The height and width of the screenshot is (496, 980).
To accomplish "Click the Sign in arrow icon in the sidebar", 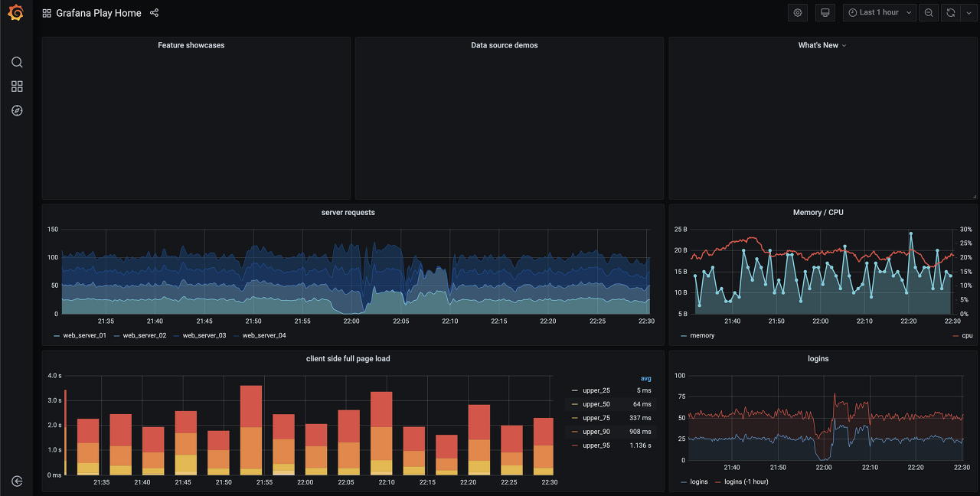I will point(17,481).
